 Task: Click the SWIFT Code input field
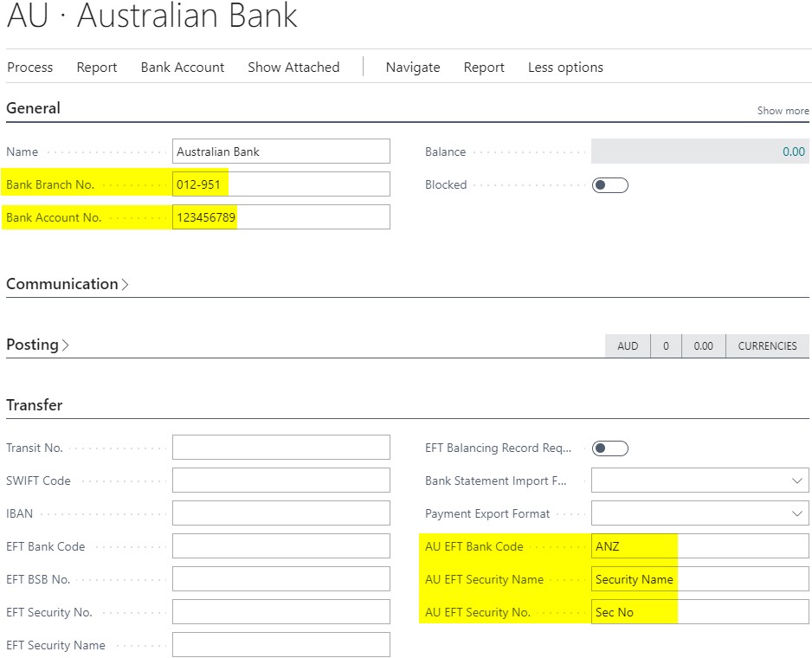point(280,480)
